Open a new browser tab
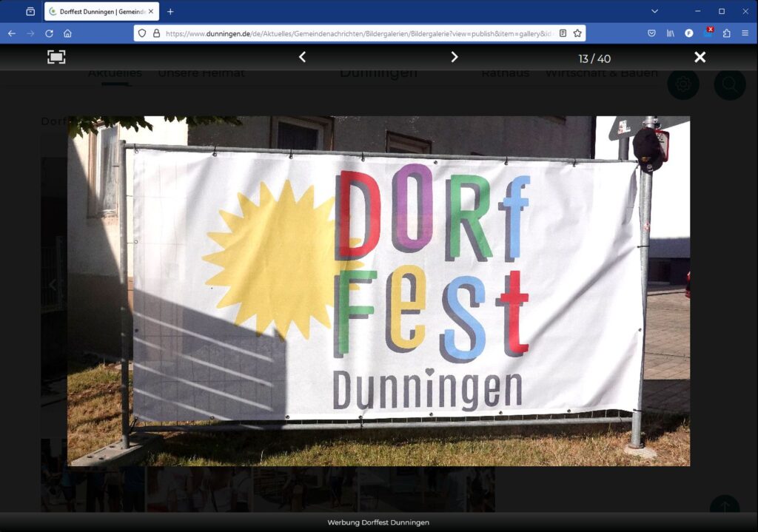Image resolution: width=758 pixels, height=532 pixels. click(170, 11)
